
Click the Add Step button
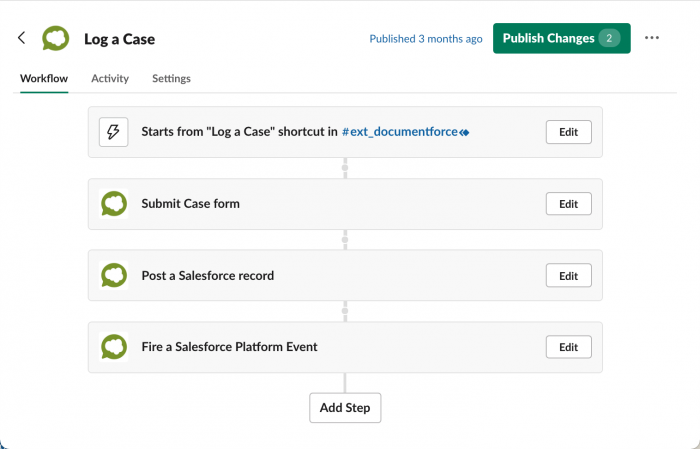[x=345, y=408]
